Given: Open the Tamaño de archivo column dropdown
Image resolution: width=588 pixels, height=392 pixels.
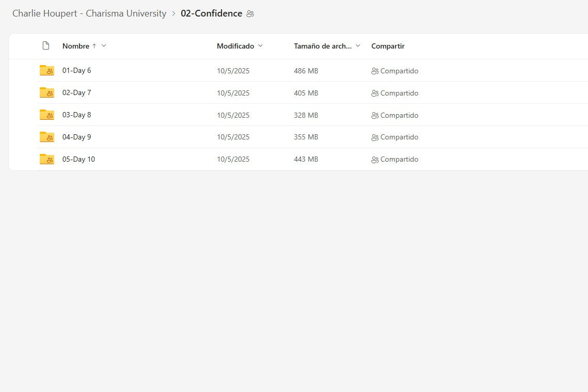Looking at the screenshot, I should tap(358, 46).
